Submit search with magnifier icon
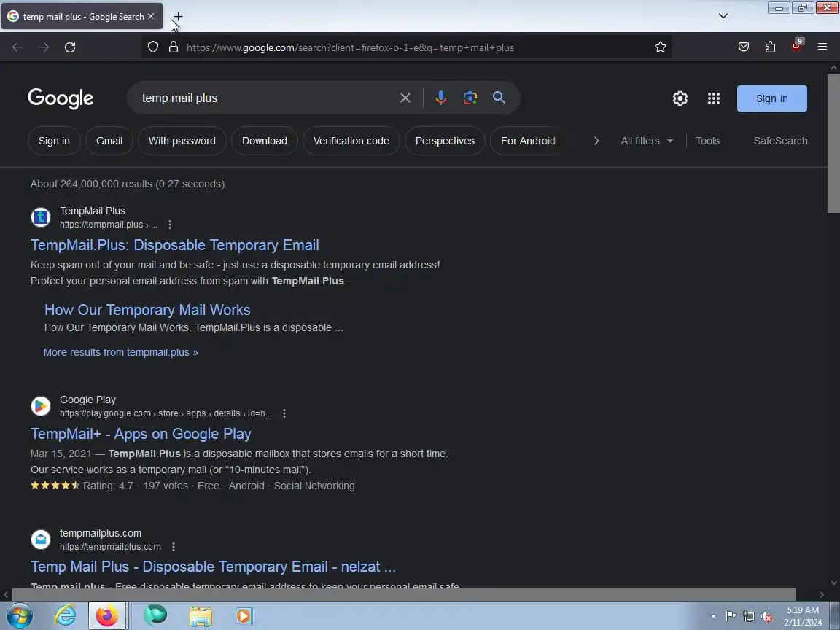Image resolution: width=840 pixels, height=630 pixels. pyautogui.click(x=499, y=98)
